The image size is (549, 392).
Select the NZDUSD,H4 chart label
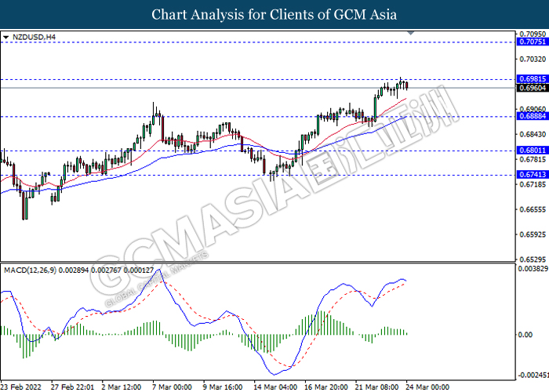point(34,37)
